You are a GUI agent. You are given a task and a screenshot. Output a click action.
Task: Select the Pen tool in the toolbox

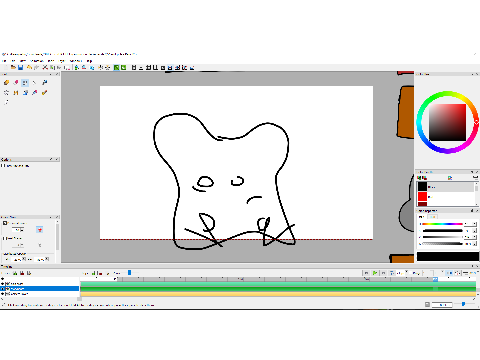[44, 83]
